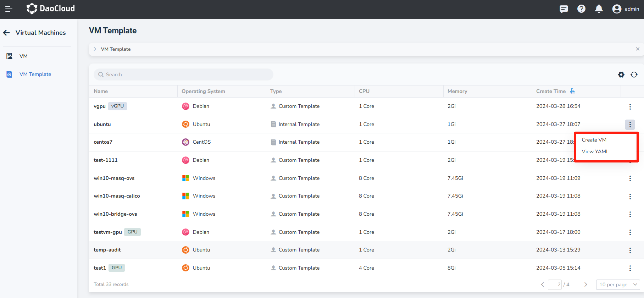Image resolution: width=644 pixels, height=298 pixels.
Task: Open the admin user account menu
Action: click(626, 9)
